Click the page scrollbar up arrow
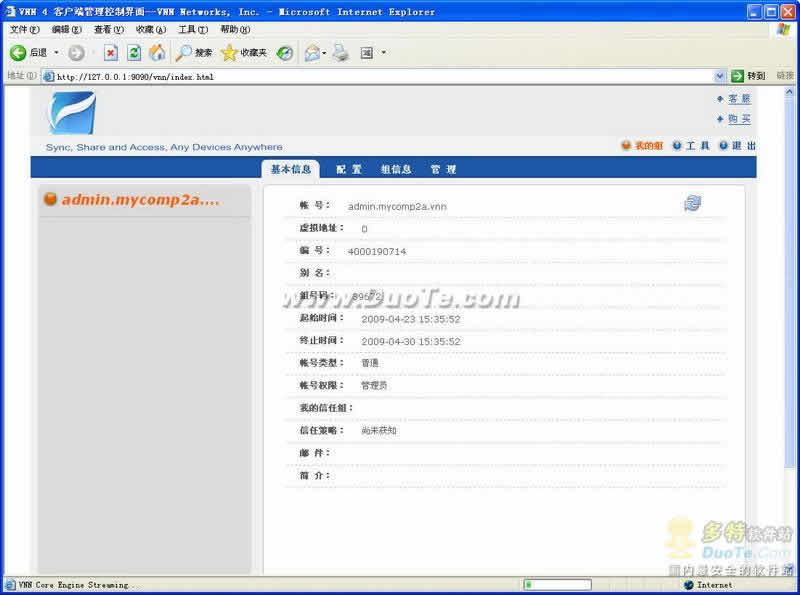 tap(789, 92)
